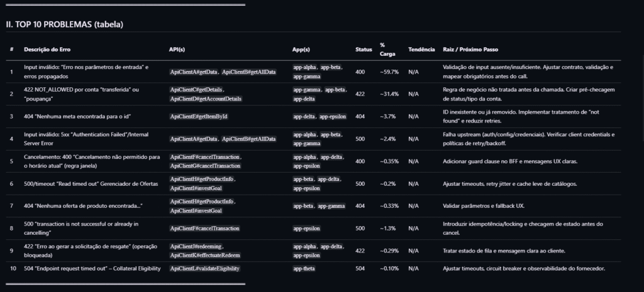
Task: Click the "Descrição do Erro" column header
Action: point(47,49)
